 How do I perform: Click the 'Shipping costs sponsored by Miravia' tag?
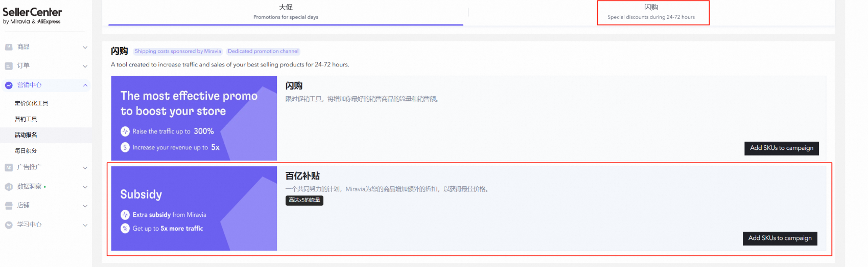click(178, 51)
